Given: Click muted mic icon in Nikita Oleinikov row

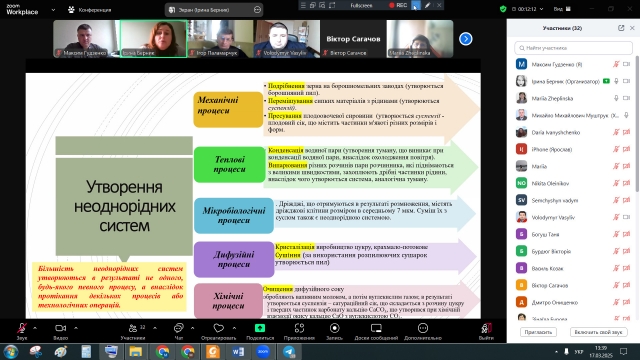Looking at the screenshot, I should tap(616, 183).
